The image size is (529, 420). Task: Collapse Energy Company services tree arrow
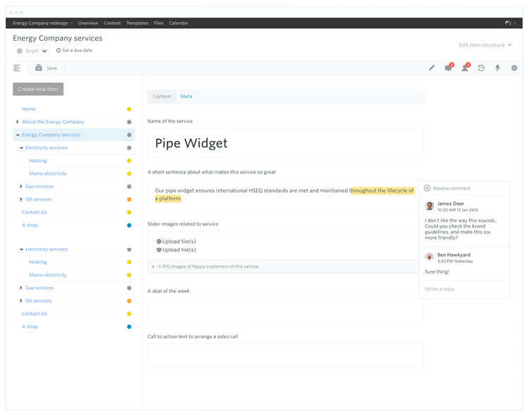pos(18,135)
